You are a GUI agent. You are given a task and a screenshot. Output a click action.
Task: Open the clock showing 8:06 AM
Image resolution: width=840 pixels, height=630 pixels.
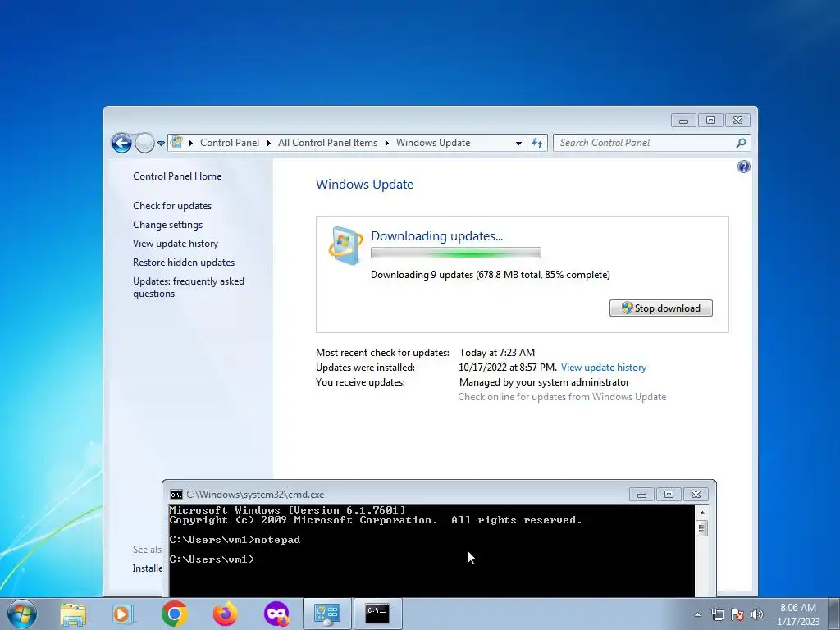click(x=798, y=614)
